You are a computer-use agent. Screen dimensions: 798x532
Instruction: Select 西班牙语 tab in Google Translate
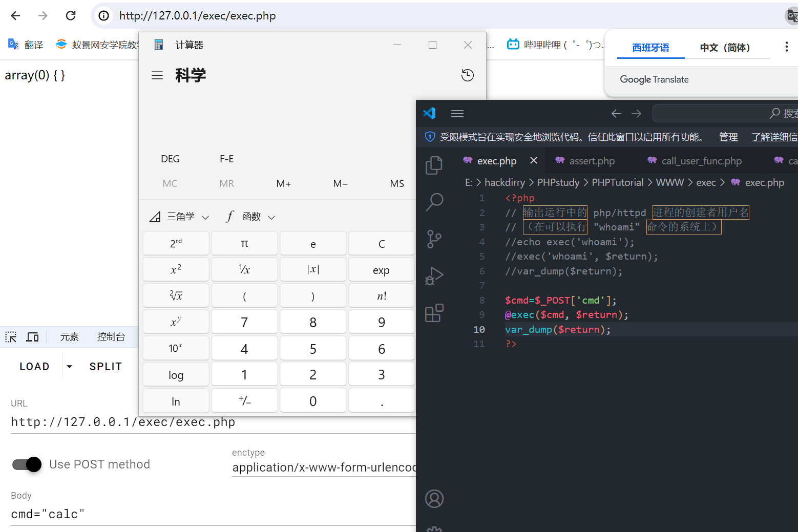tap(650, 48)
